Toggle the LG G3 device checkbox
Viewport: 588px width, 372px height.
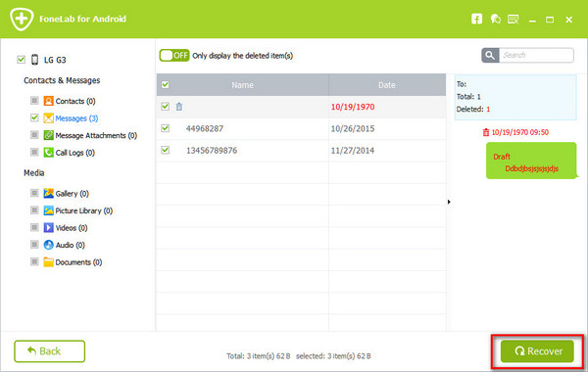coord(21,60)
